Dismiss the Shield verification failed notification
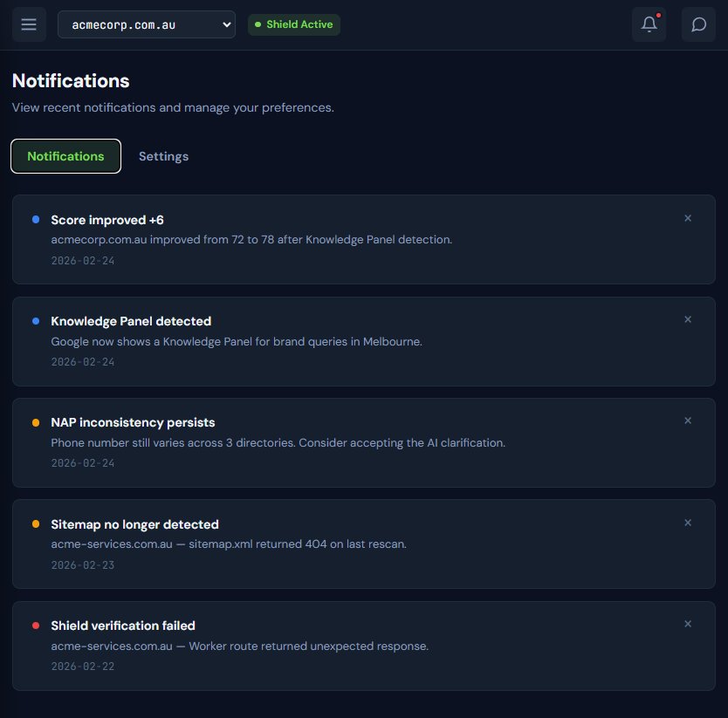Viewport: 728px width, 718px height. click(x=688, y=624)
